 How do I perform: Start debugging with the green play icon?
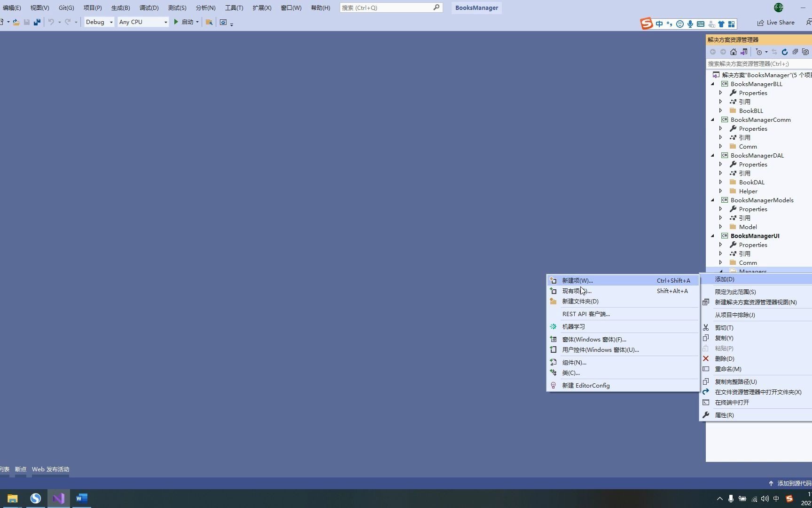pyautogui.click(x=176, y=22)
